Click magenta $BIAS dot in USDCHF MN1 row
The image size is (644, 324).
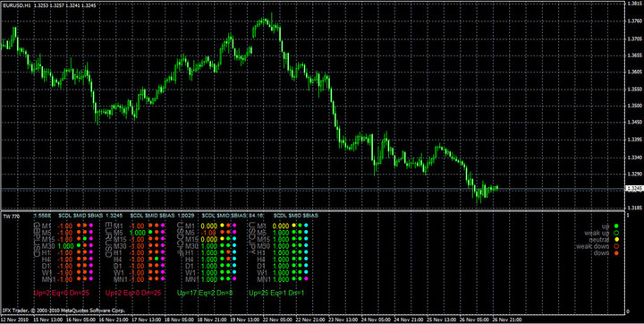coord(234,278)
